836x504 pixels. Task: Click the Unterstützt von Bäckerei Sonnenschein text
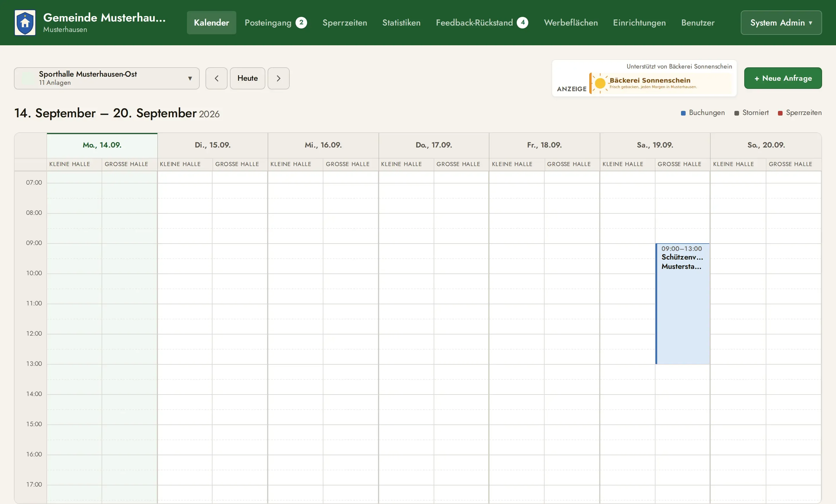click(679, 66)
